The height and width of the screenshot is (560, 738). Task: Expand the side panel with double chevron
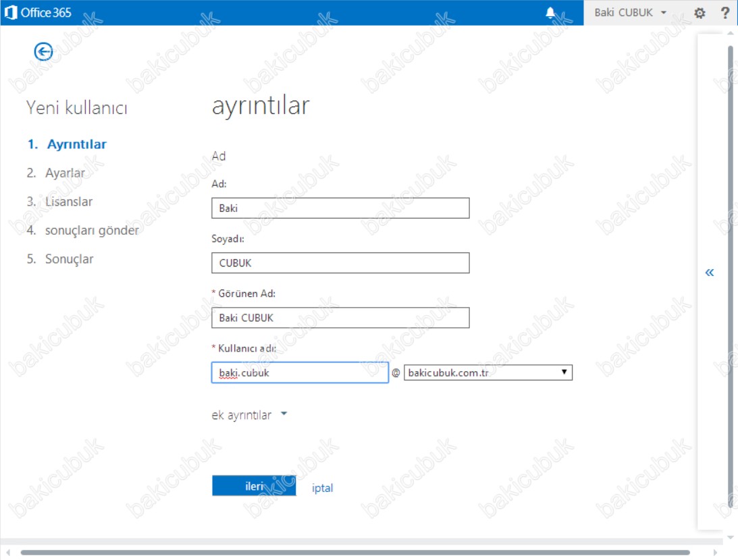(x=709, y=273)
